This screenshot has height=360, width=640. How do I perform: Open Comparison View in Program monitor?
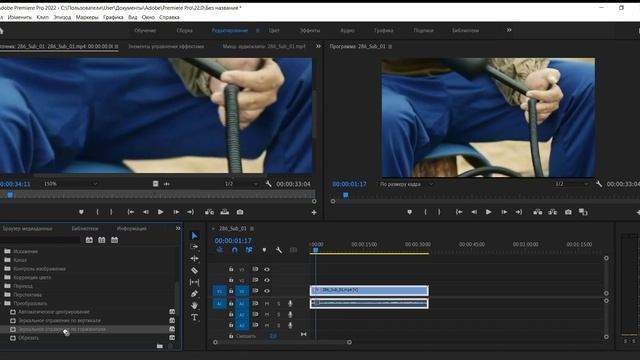coord(583,212)
